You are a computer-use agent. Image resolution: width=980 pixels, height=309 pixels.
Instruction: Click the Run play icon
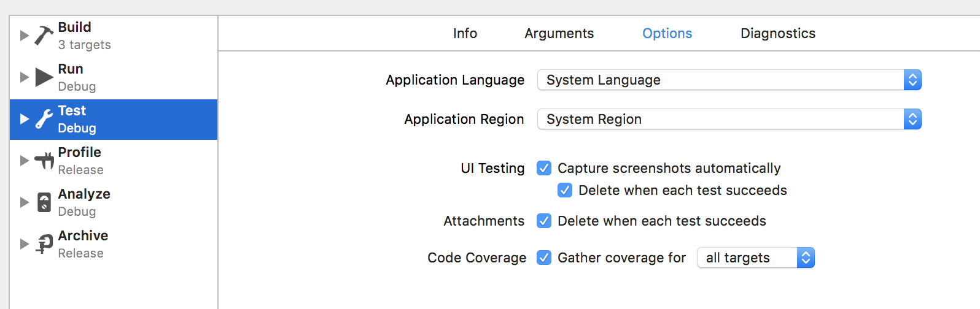point(44,77)
